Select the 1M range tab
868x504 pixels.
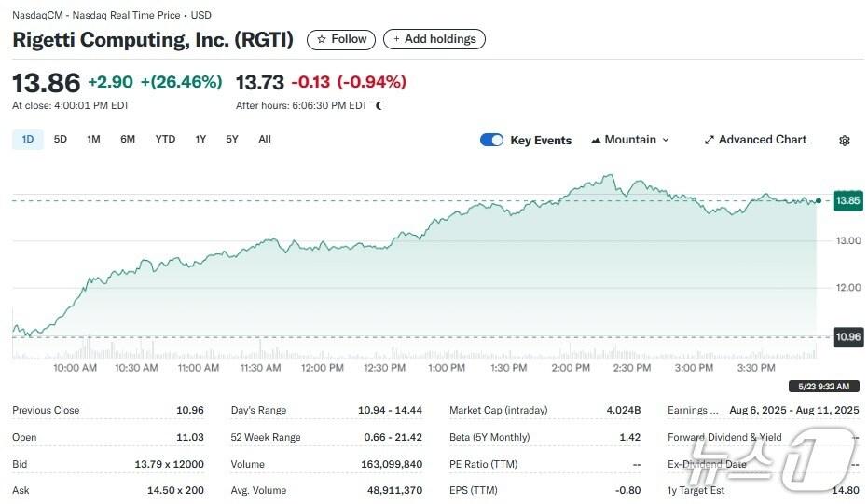tap(93, 140)
